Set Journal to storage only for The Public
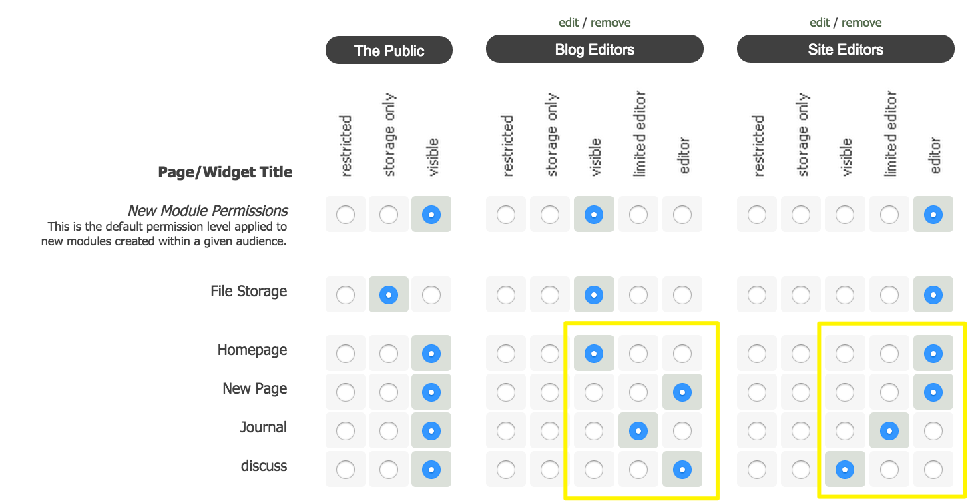The height and width of the screenshot is (503, 980). (x=389, y=431)
